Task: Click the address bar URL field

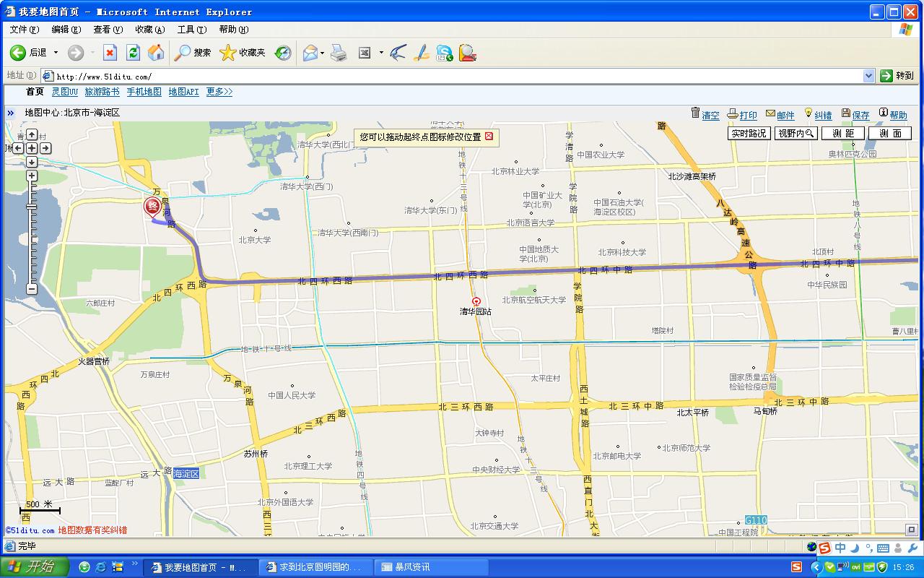Action: click(458, 76)
